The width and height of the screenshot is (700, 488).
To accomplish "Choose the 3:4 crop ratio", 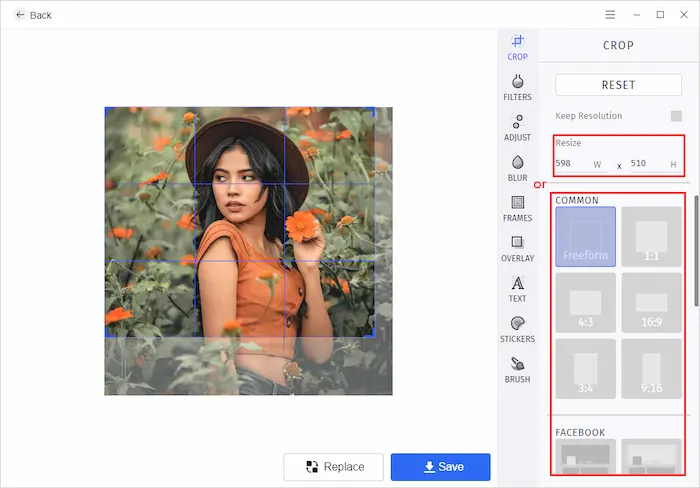I will coord(586,369).
